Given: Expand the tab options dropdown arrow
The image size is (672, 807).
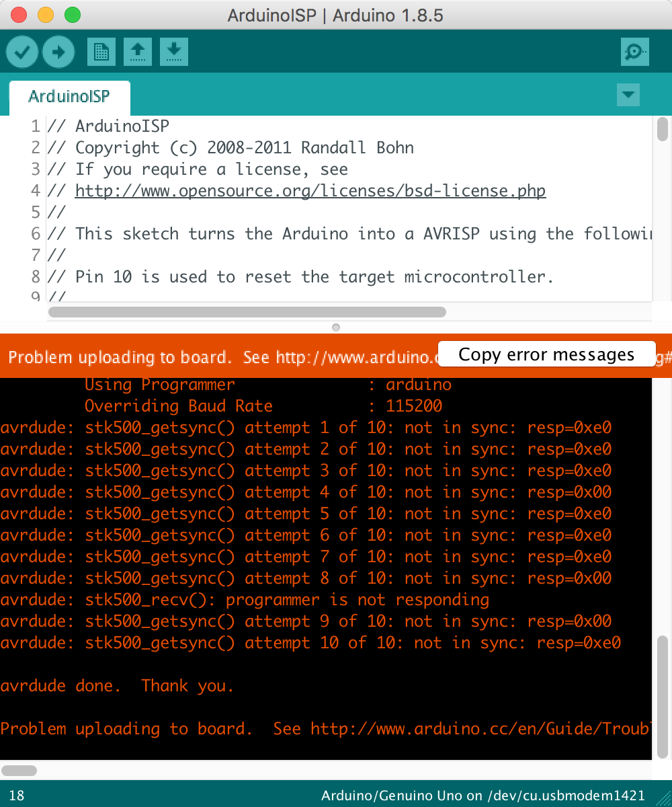Looking at the screenshot, I should click(628, 95).
